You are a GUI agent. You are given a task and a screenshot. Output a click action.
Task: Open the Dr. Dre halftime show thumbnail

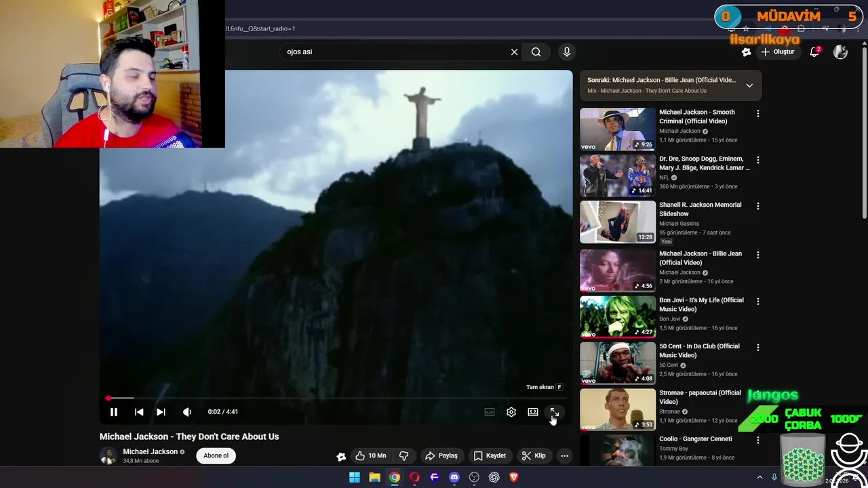coord(618,176)
